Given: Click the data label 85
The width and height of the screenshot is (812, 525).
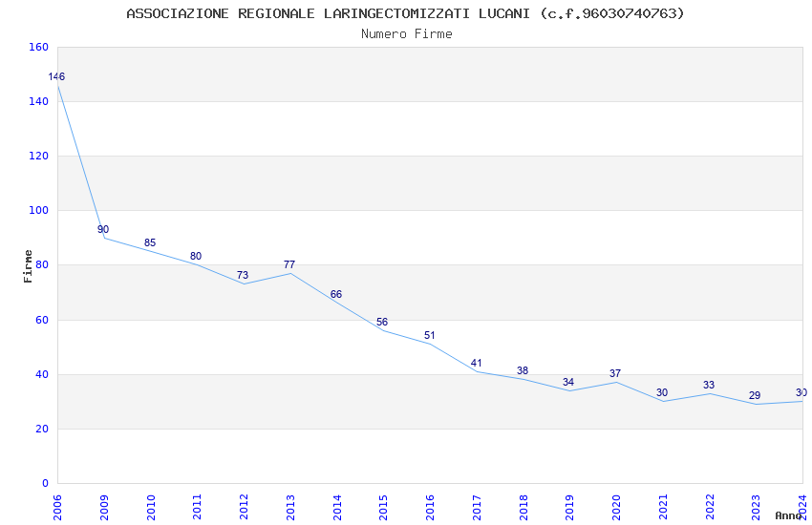Looking at the screenshot, I should pos(150,242).
